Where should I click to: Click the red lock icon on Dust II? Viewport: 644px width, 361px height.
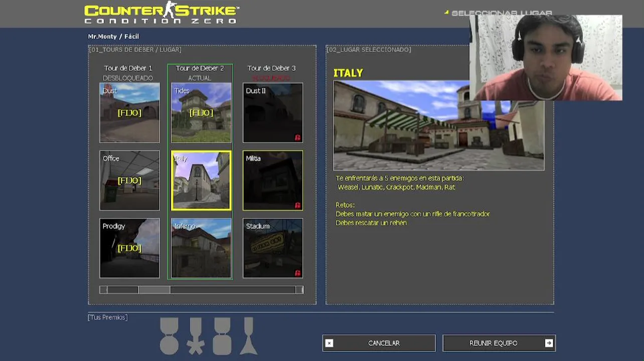(297, 137)
